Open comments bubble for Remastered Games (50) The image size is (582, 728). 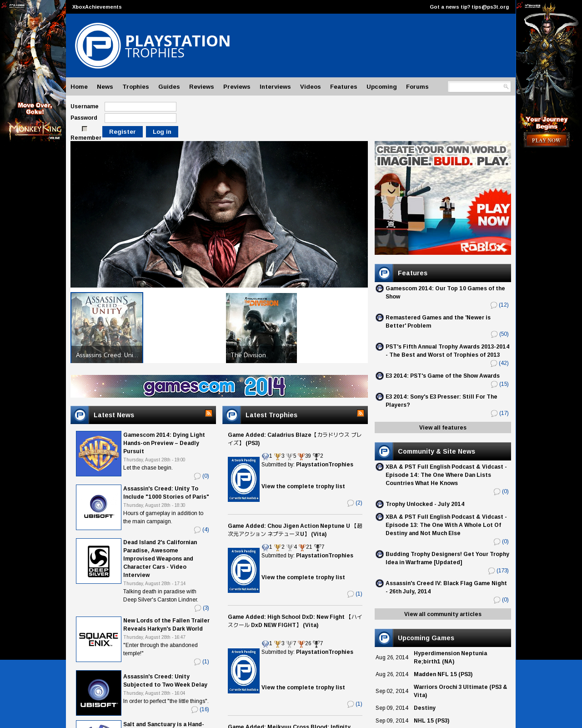click(494, 334)
